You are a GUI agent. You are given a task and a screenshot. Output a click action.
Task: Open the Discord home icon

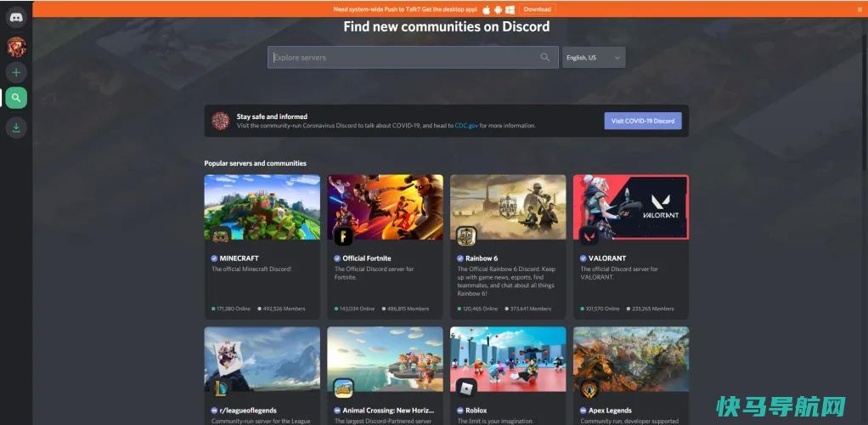coord(16,18)
